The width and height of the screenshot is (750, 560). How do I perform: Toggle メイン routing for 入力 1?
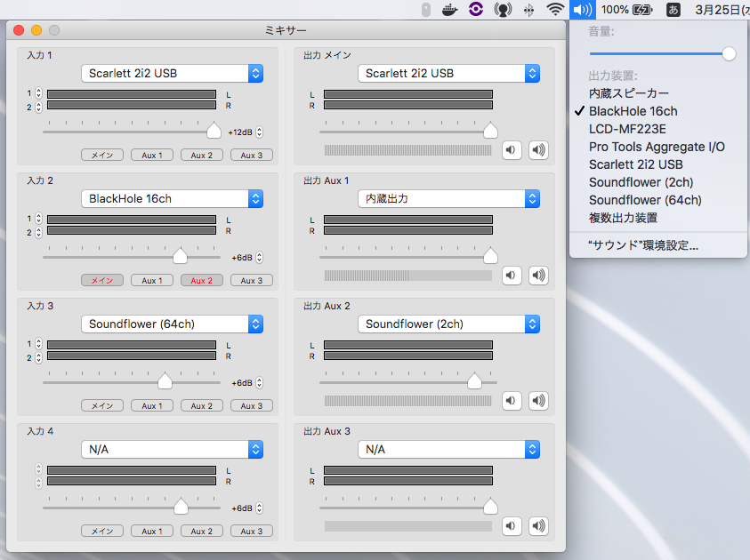coord(102,156)
